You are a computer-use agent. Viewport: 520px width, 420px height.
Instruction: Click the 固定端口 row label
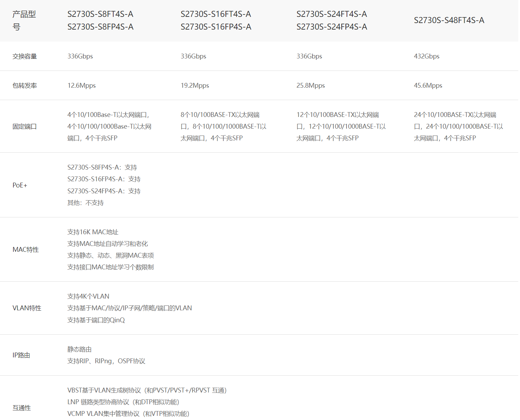click(24, 127)
